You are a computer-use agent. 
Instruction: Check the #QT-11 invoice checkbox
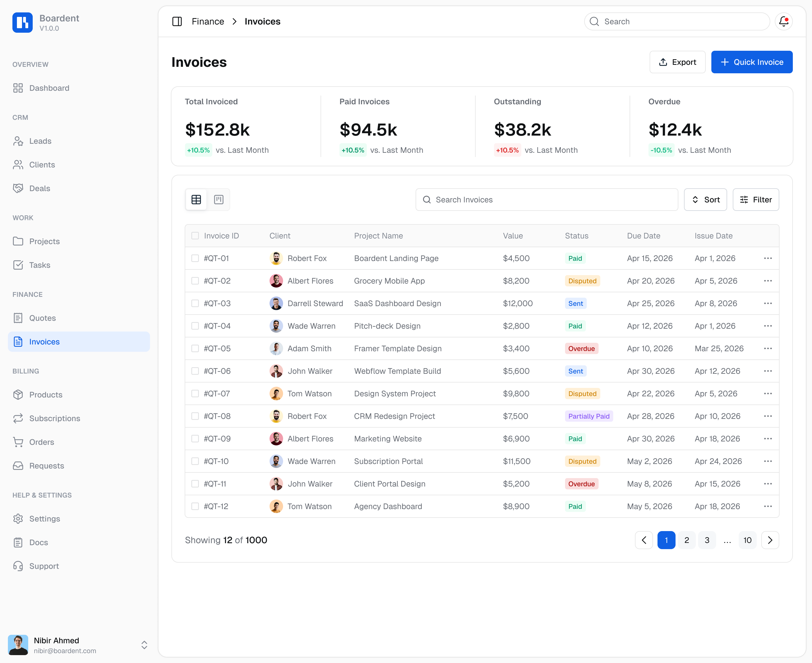[195, 483]
